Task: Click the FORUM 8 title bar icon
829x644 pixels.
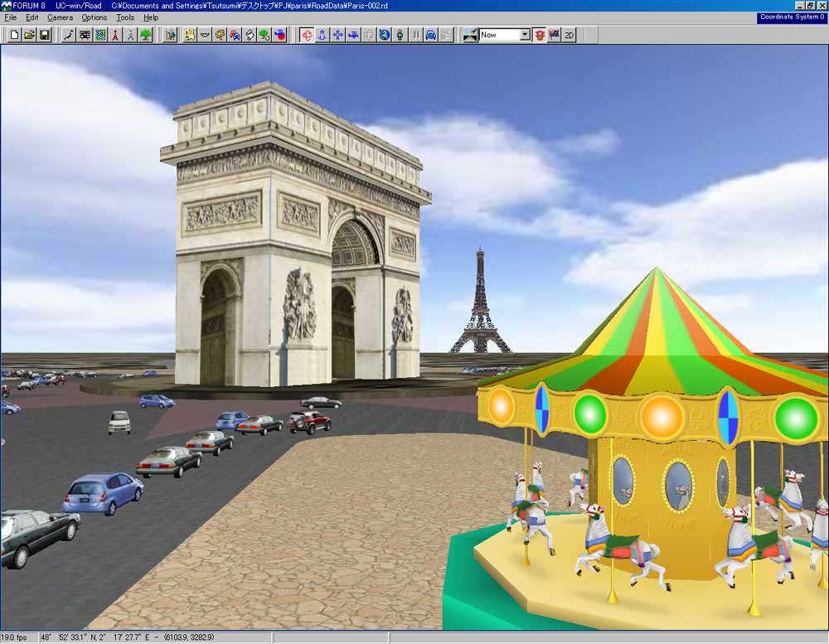Action: pos(6,5)
